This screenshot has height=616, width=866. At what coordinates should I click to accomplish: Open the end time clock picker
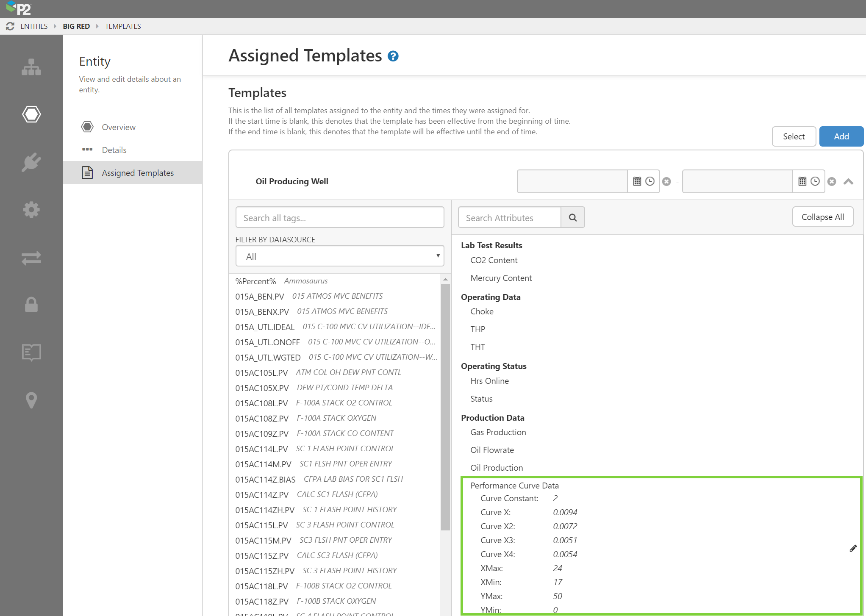[x=815, y=181]
